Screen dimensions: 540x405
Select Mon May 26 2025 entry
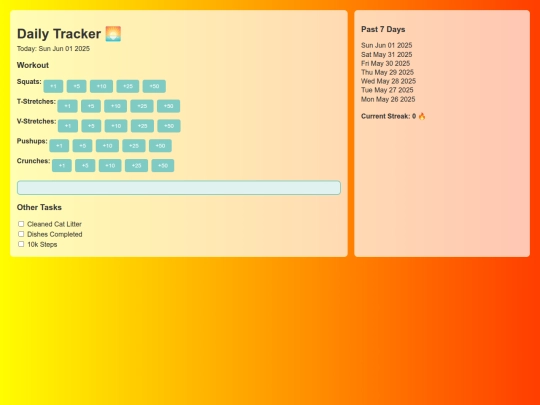click(x=388, y=99)
